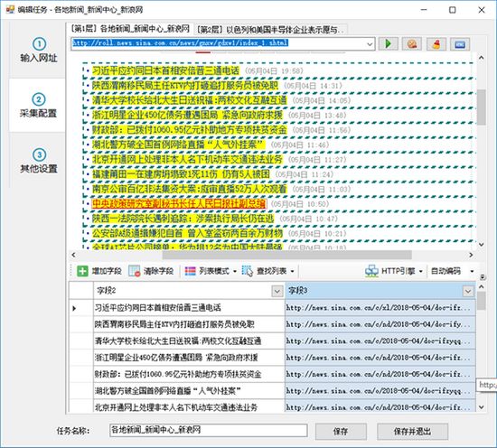Select the grid cell 湖北警方破全国首例网络直播
497x448 pixels.
coord(189,391)
